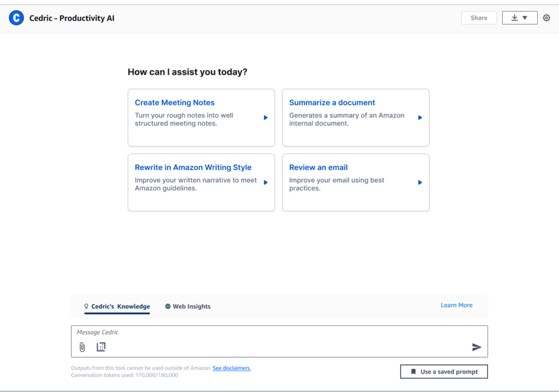Image resolution: width=559 pixels, height=392 pixels.
Task: Select the Summarize a document title
Action: (332, 103)
